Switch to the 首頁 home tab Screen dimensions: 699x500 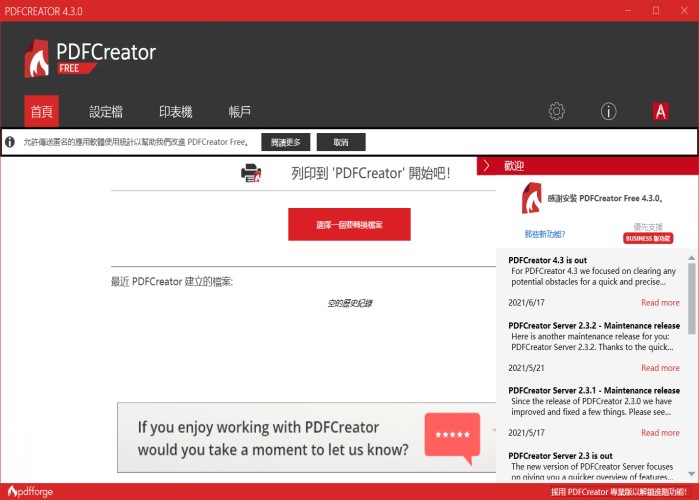tap(41, 111)
